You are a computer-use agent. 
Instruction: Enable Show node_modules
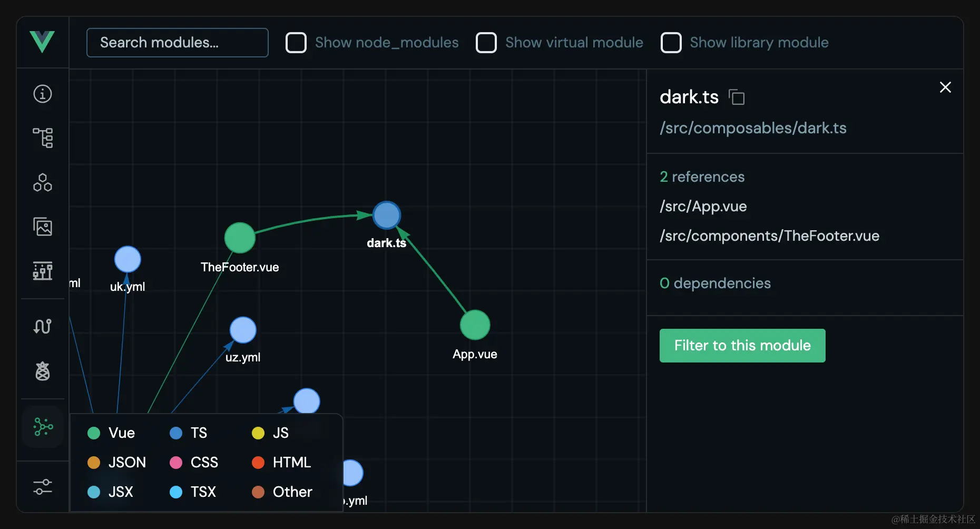pos(296,43)
